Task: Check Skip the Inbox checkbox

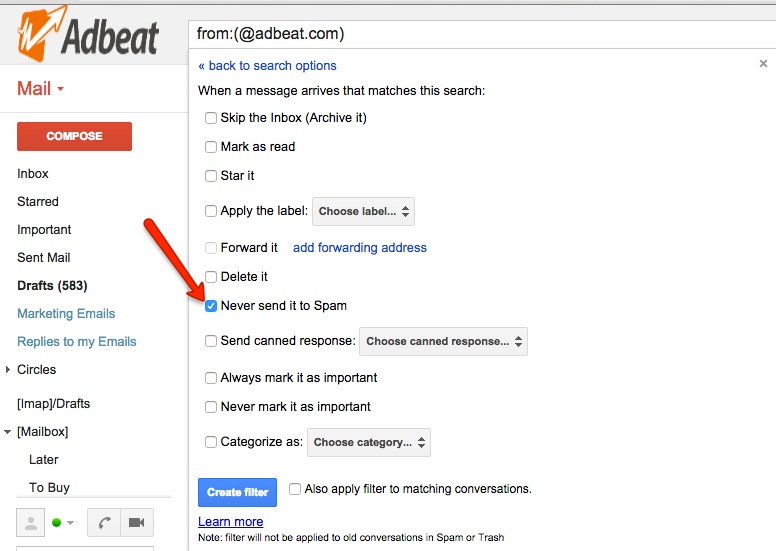Action: click(211, 118)
